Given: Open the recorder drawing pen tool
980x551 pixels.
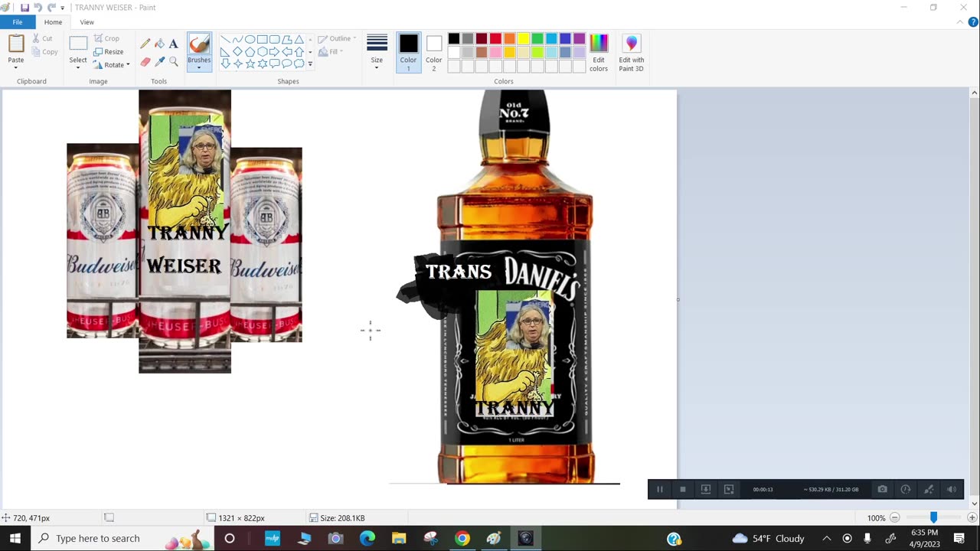Looking at the screenshot, I should click(929, 490).
